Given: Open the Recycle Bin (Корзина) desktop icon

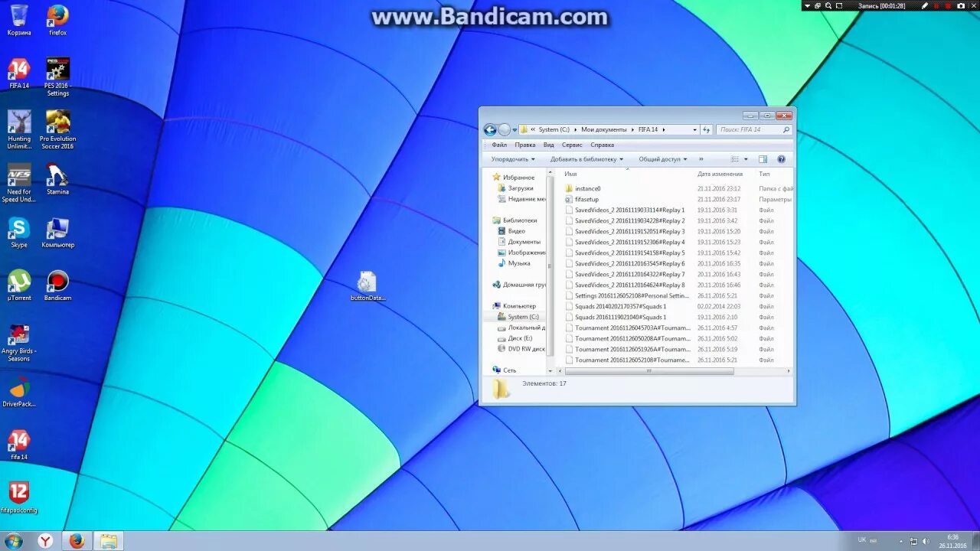Looking at the screenshot, I should [x=19, y=19].
